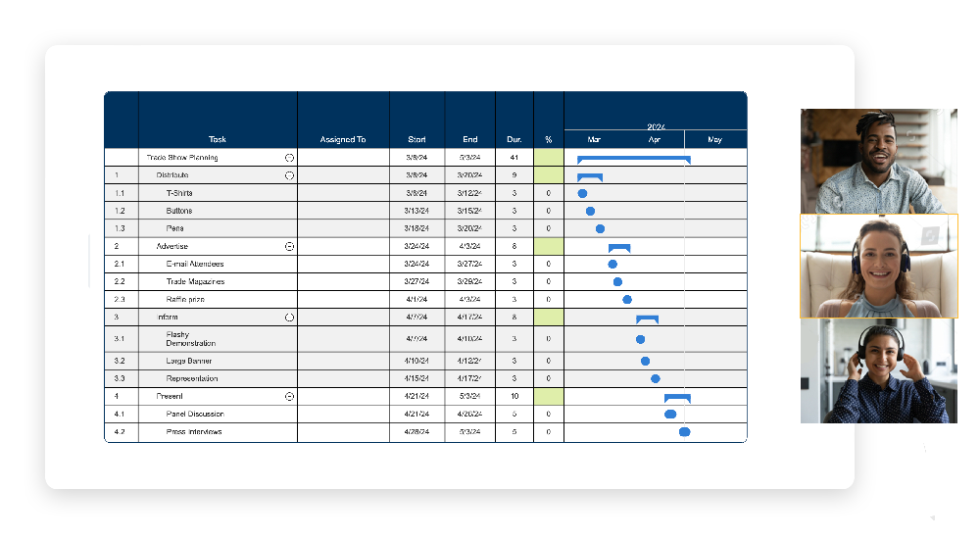This screenshot has height=539, width=980.
Task: Click Assigned To cell for Panel Discussion
Action: pyautogui.click(x=343, y=414)
